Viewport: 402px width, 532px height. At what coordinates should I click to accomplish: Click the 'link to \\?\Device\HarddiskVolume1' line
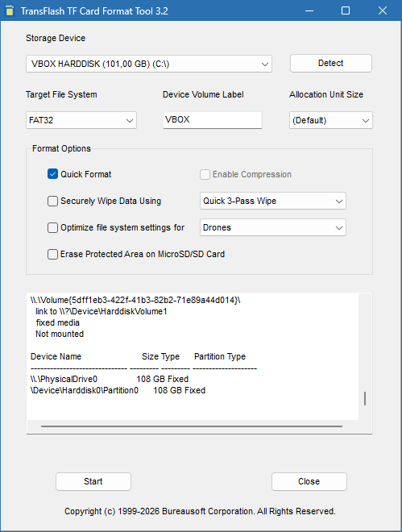click(102, 311)
